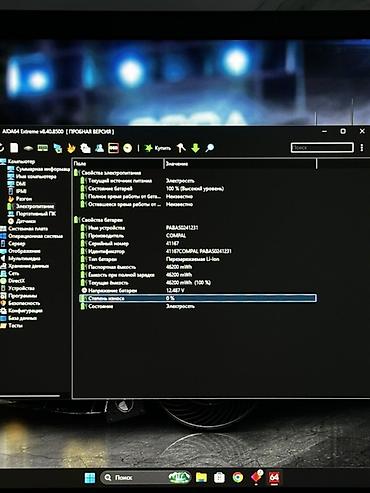Open the red-framed OSD panel icon
370x493 pixels.
click(x=113, y=148)
